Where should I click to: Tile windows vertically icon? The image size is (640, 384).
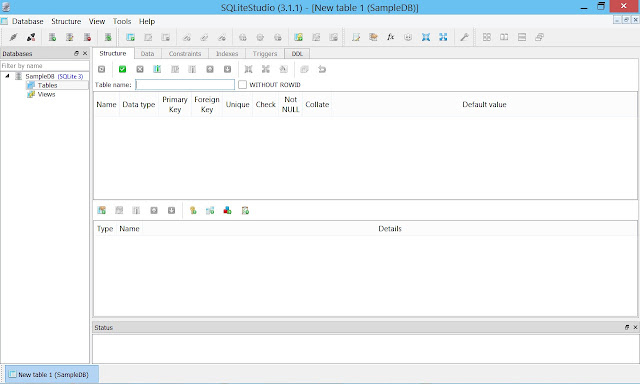pyautogui.click(x=522, y=37)
